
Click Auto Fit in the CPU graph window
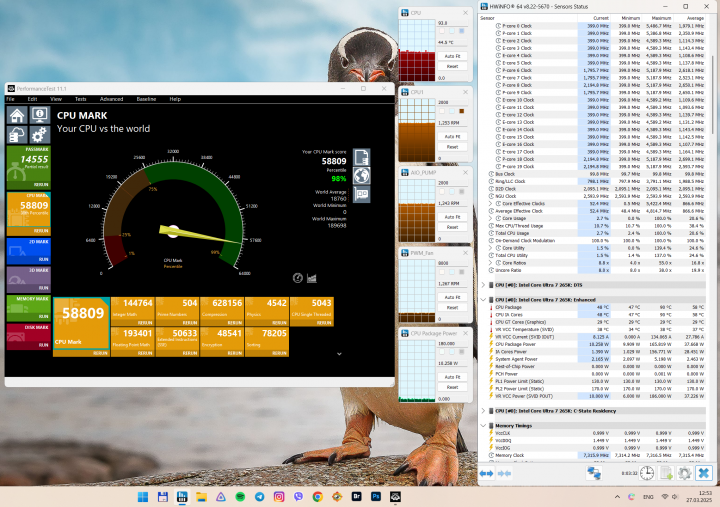(x=452, y=56)
